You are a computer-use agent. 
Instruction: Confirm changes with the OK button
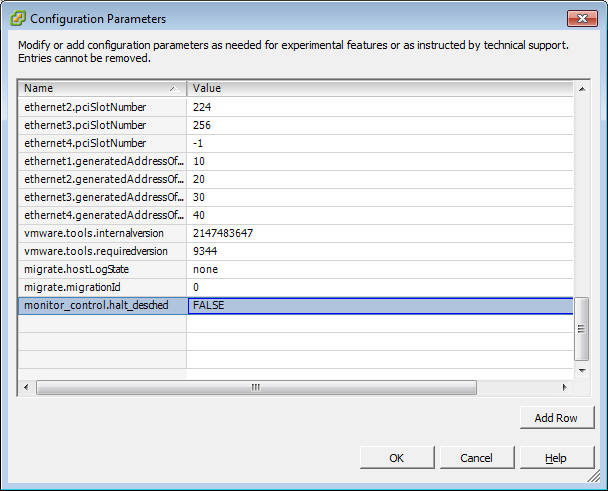pyautogui.click(x=397, y=458)
